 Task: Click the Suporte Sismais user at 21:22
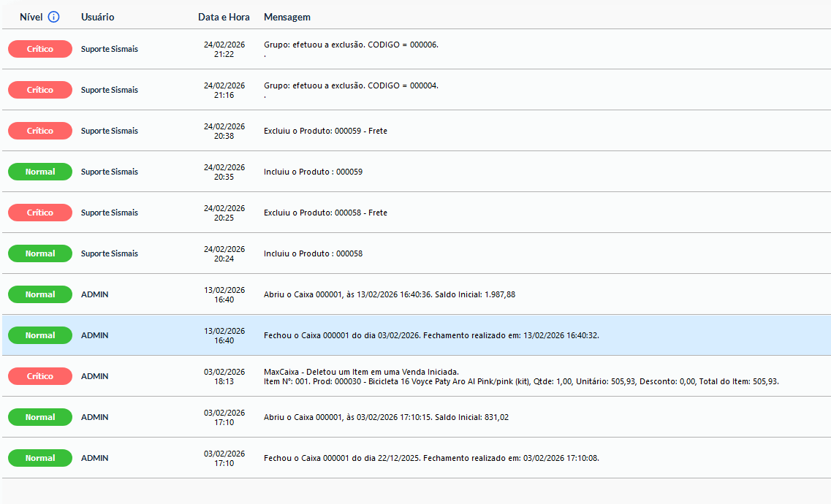coord(109,49)
